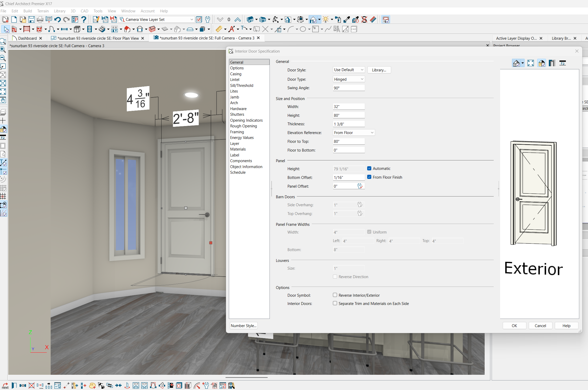
Task: Open the Door Style dropdown
Action: 349,70
